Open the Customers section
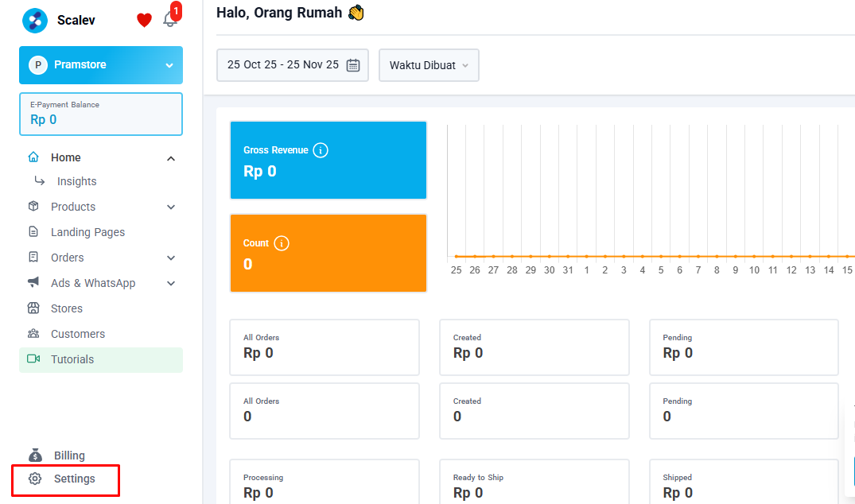 [78, 334]
